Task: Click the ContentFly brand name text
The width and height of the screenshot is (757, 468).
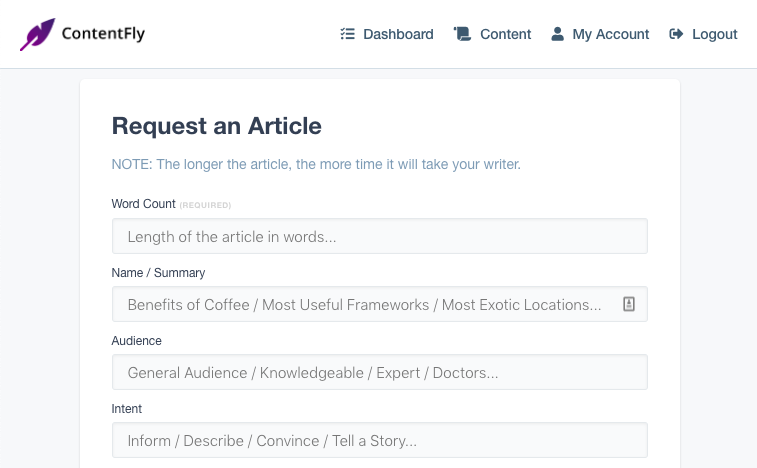Action: [103, 33]
